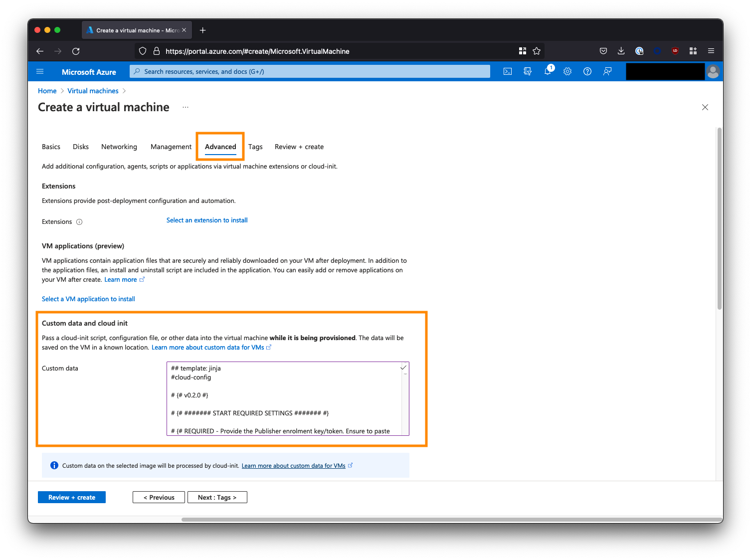Click Select an extension to install

(x=207, y=220)
